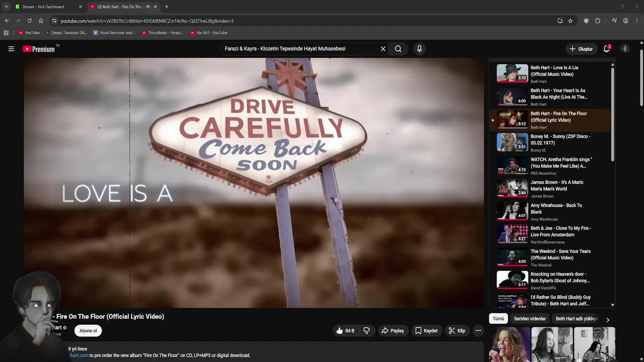The image size is (644, 362).
Task: Open a new browser tab
Action: coord(167,7)
